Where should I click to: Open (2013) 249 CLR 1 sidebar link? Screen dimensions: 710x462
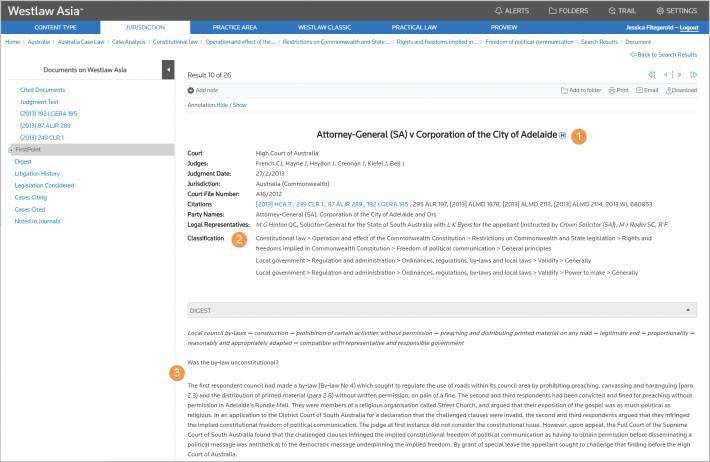(42, 138)
